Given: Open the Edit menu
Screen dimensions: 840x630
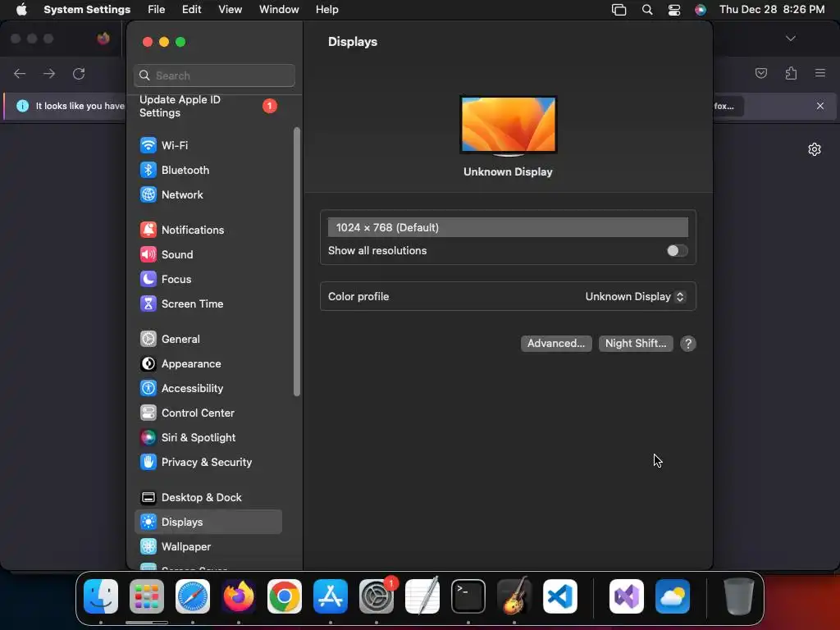Looking at the screenshot, I should pyautogui.click(x=191, y=10).
